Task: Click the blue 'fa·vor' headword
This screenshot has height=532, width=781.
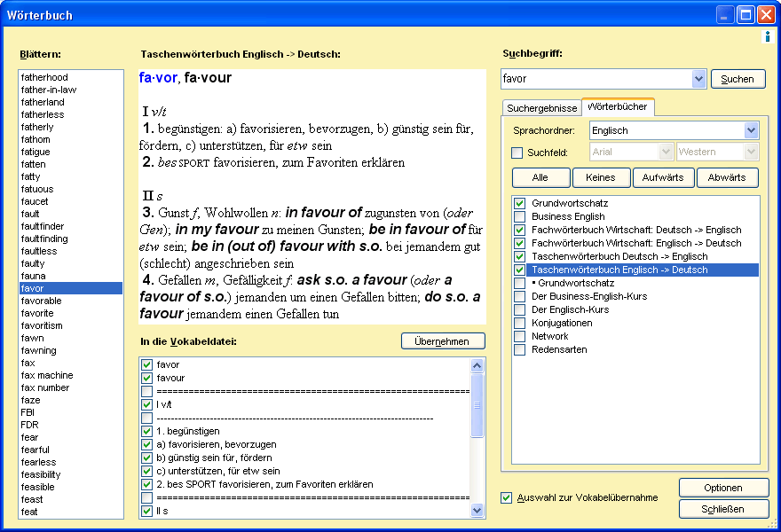Action: point(158,78)
